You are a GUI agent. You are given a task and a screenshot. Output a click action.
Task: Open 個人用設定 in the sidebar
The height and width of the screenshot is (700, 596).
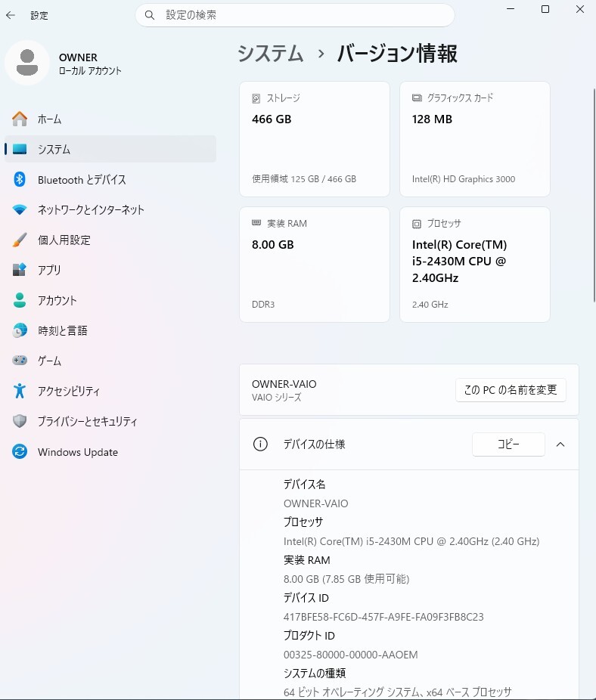[x=110, y=240]
